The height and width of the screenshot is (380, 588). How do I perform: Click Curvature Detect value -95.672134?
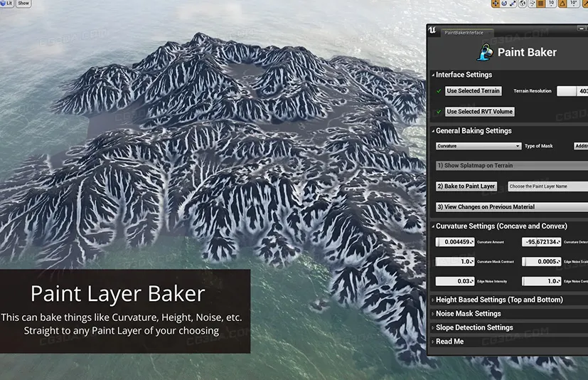[542, 242]
